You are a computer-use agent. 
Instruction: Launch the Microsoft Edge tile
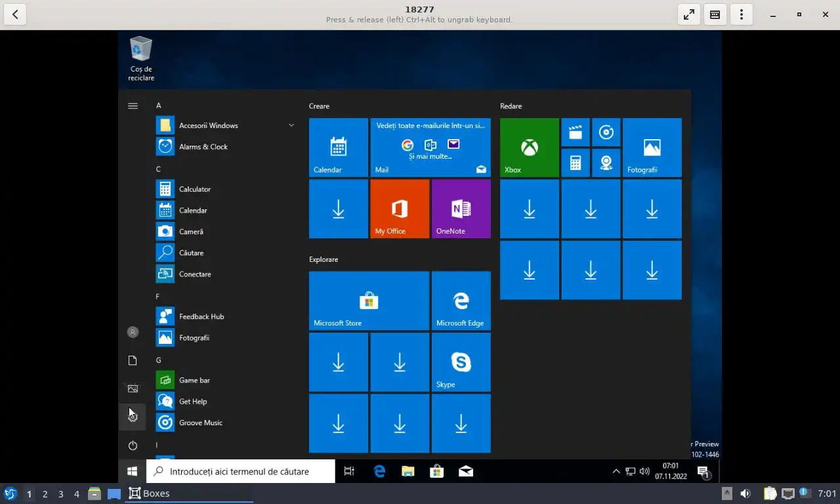[461, 301]
